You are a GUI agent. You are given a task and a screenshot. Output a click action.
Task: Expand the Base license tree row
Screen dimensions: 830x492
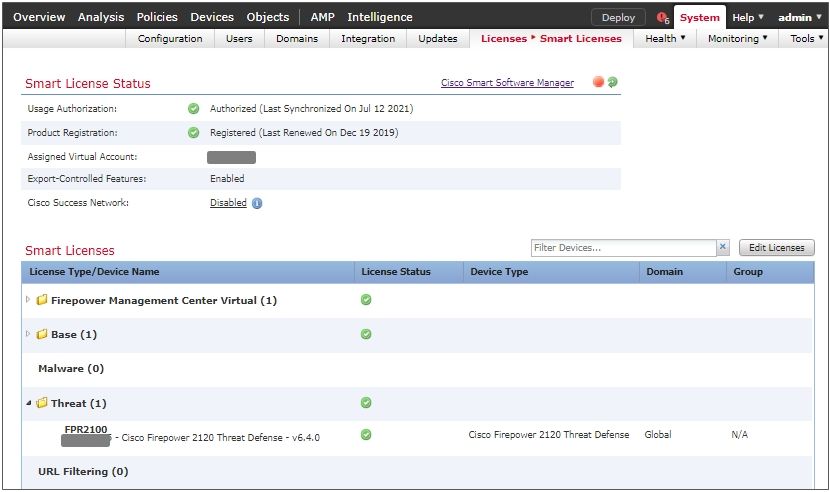(28, 334)
